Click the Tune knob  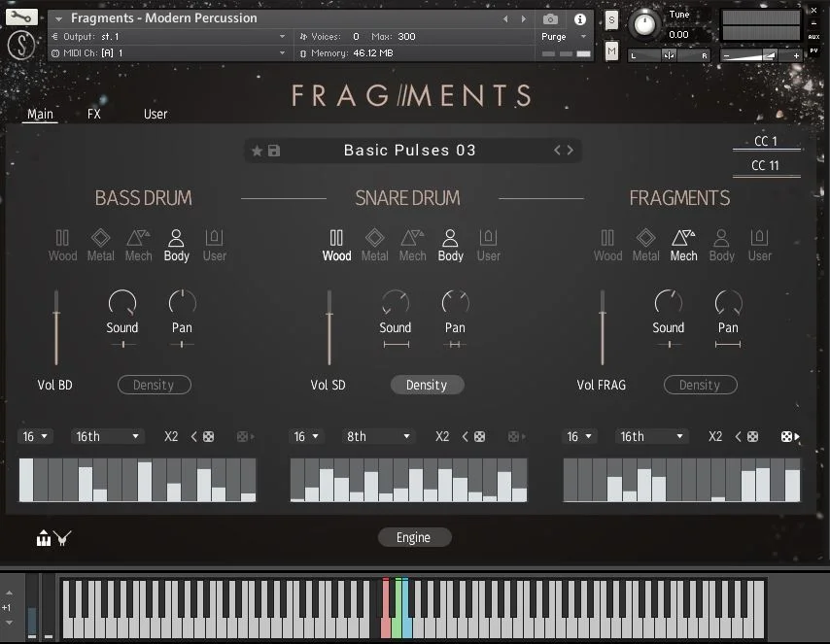(x=644, y=24)
